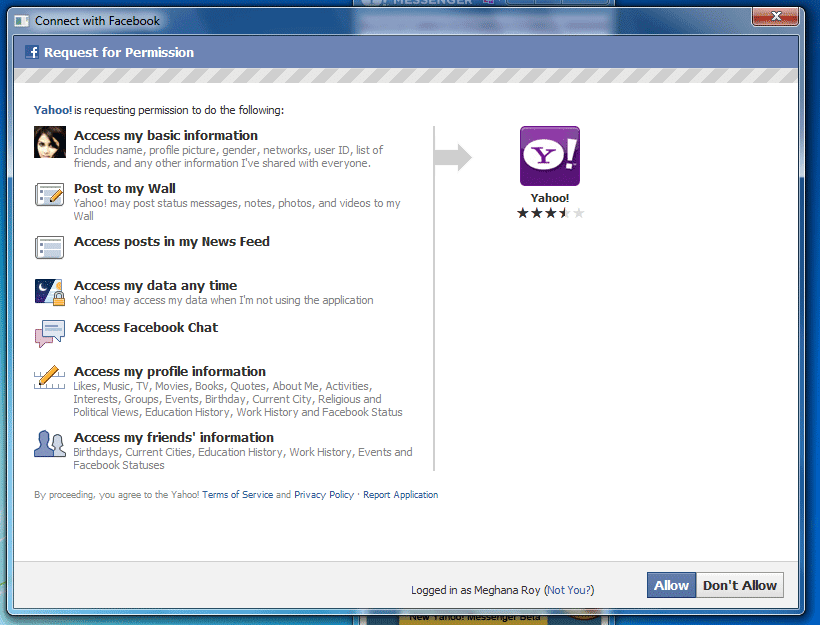Click the Allow button
The height and width of the screenshot is (625, 820).
pos(671,585)
